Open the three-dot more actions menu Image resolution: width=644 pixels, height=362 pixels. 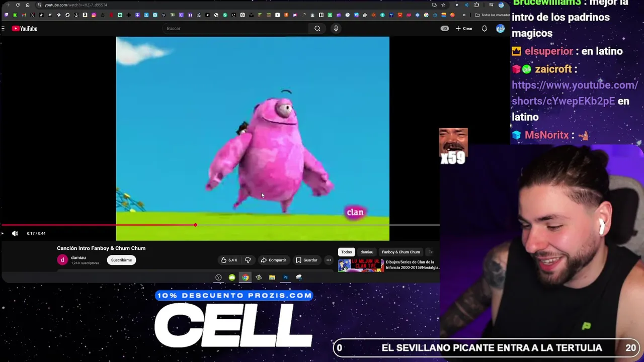tap(329, 260)
